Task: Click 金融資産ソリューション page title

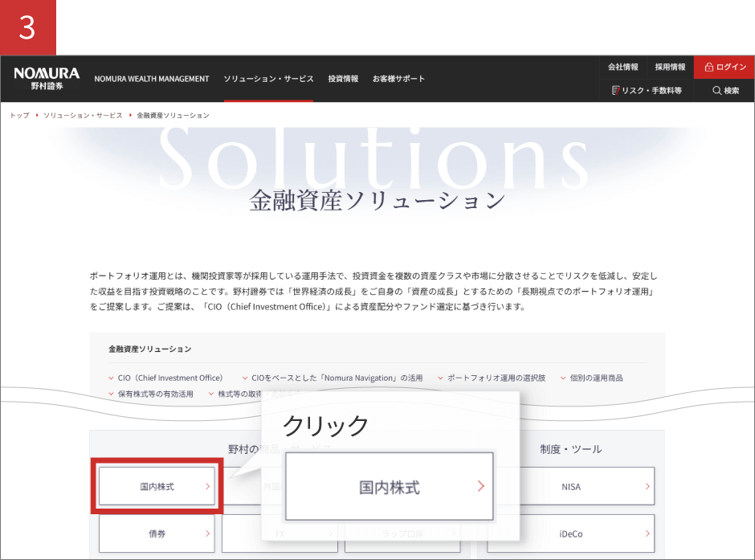Action: coord(377,201)
